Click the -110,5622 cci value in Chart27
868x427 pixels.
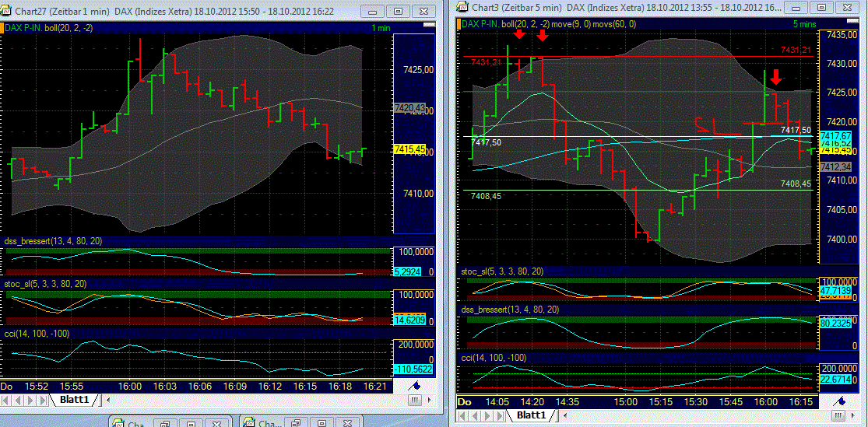(411, 369)
